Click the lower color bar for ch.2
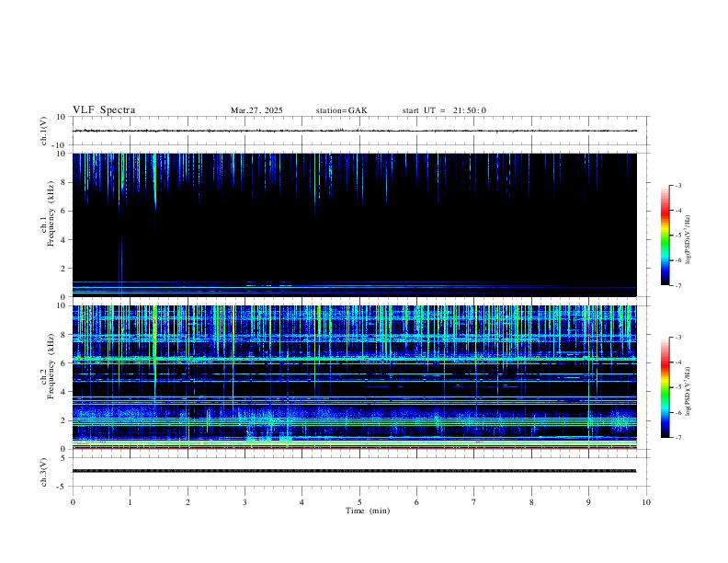Viewport: 728px width, 563px height. click(665, 387)
